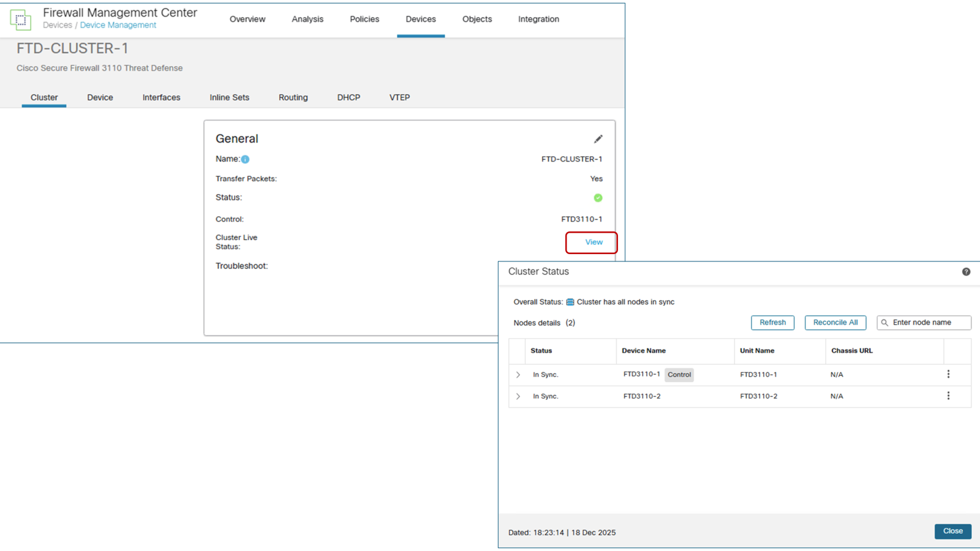Click the dialog timestamp 18:23:14 | 18 Dec 2025
Image resolution: width=980 pixels, height=551 pixels.
(575, 533)
